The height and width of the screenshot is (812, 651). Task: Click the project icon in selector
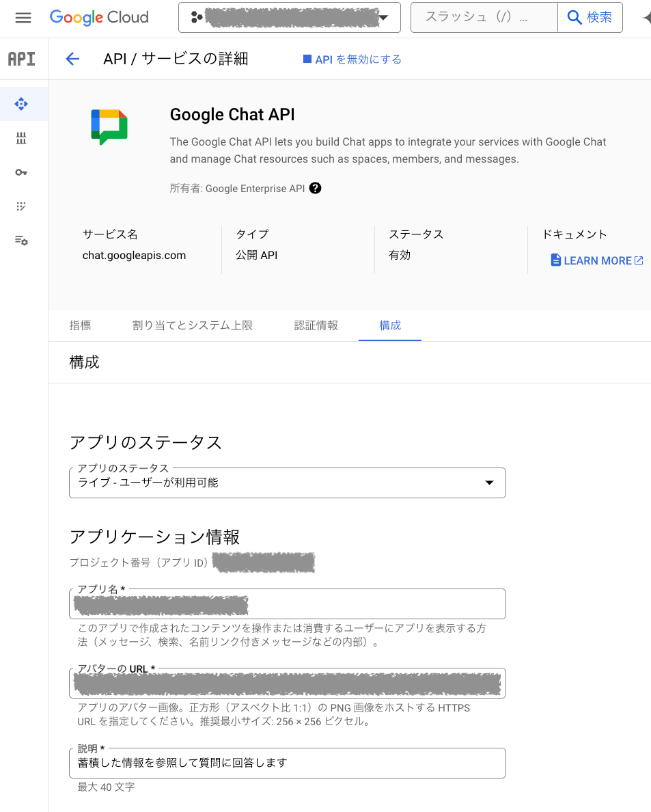197,17
